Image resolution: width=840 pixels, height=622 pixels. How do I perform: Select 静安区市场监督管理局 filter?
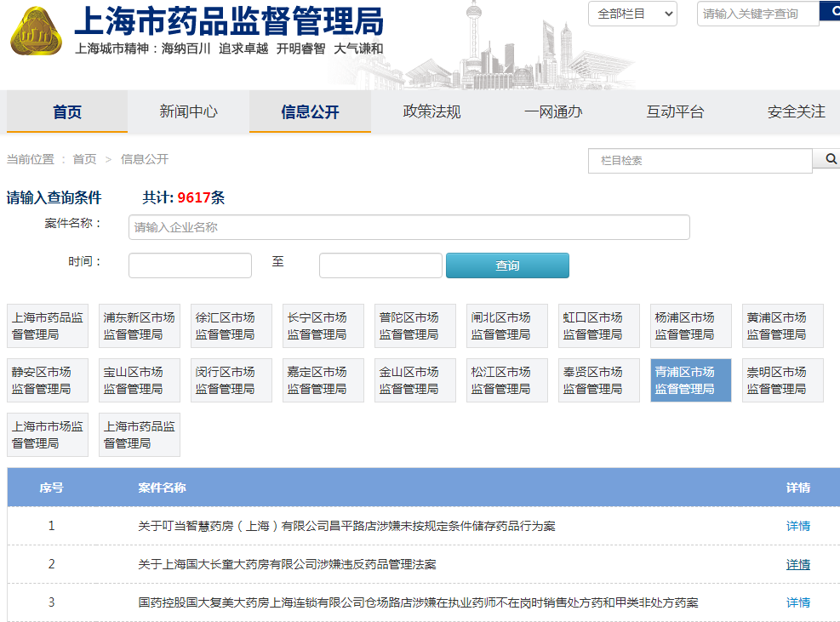[48, 380]
